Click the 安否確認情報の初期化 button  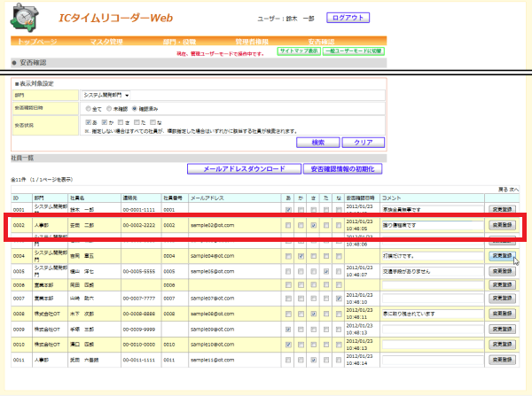coord(342,169)
